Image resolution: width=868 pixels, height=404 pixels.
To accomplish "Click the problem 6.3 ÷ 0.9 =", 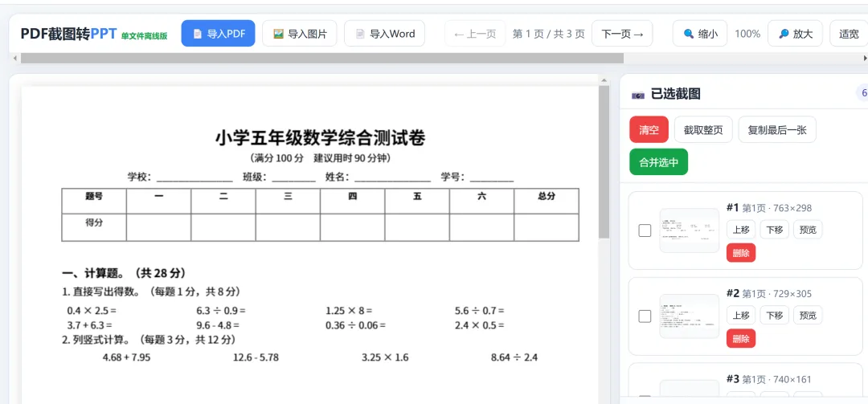I will click(221, 311).
